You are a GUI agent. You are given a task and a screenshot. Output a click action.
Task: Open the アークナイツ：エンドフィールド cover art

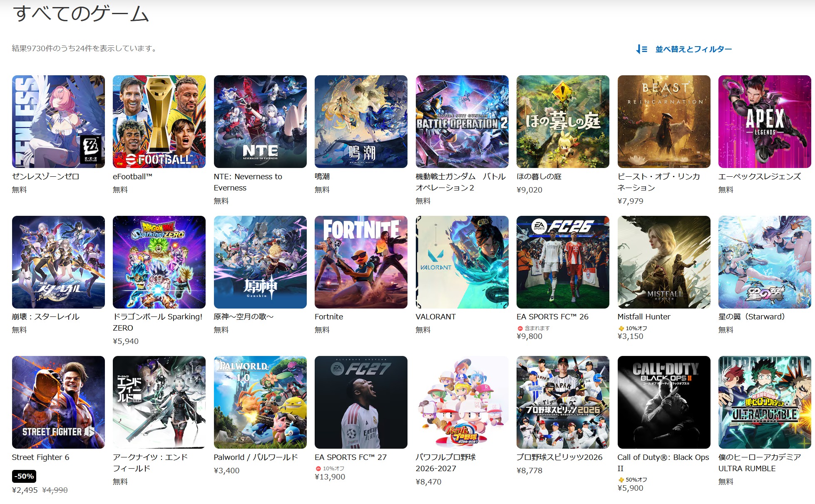point(159,402)
